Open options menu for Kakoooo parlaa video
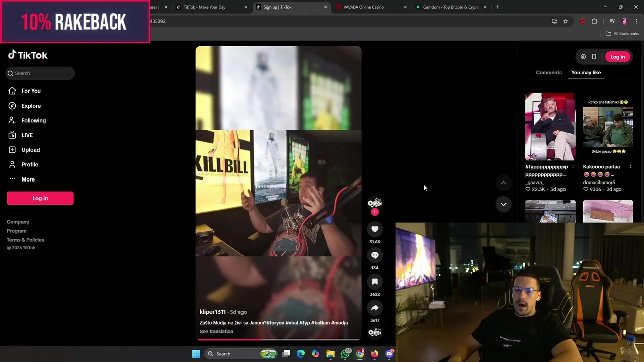Image resolution: width=644 pixels, height=362 pixels. pos(630,166)
